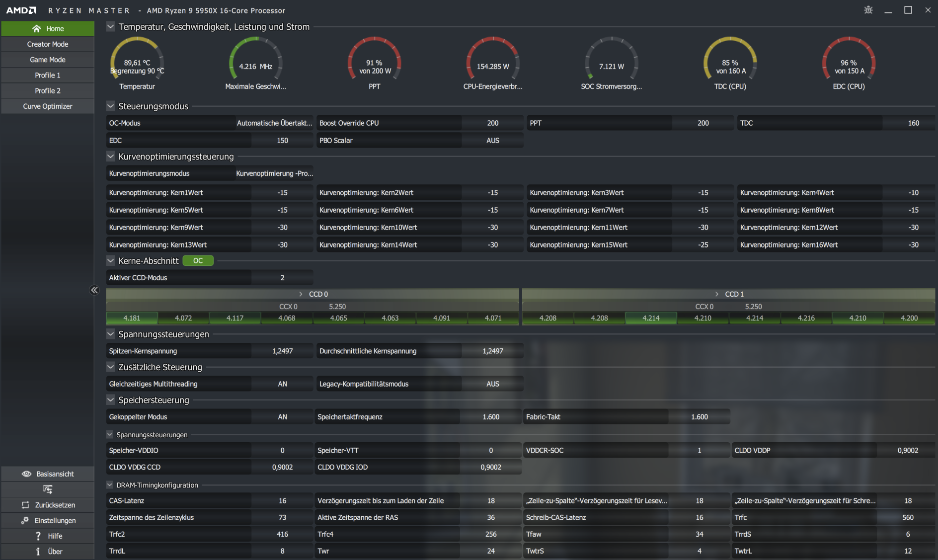Click the Trfc value 560
The width and height of the screenshot is (938, 560).
[908, 518]
